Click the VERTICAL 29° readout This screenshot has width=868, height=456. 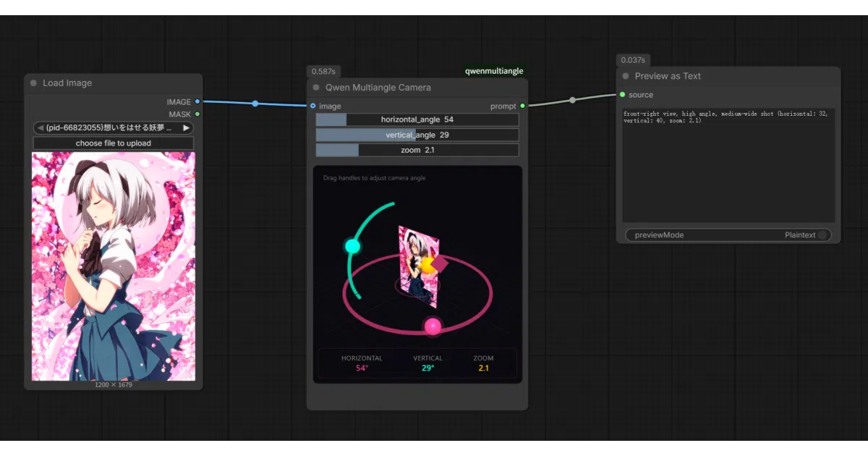[x=427, y=363]
